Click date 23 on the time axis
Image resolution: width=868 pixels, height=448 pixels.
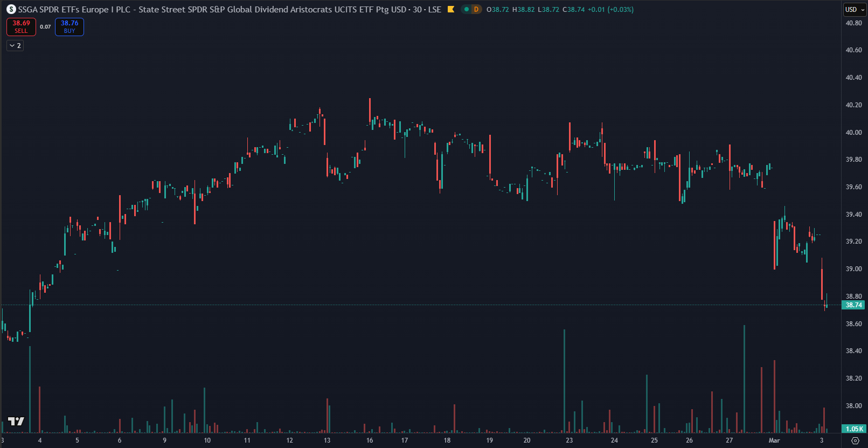click(569, 440)
